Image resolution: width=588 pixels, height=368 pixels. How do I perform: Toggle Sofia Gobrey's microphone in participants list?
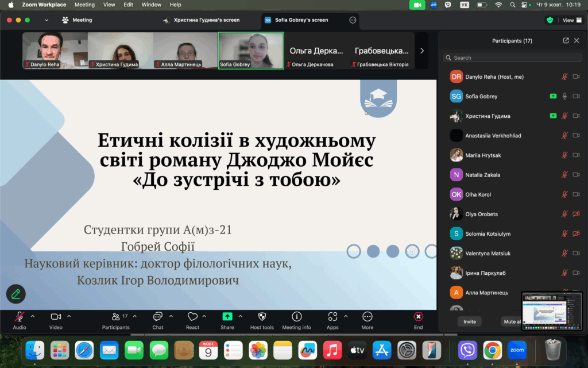pyautogui.click(x=564, y=97)
